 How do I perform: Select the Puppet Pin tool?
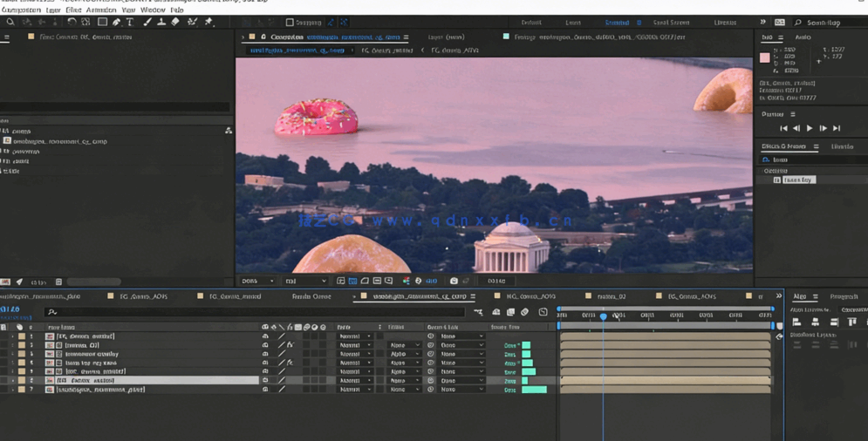pos(208,22)
